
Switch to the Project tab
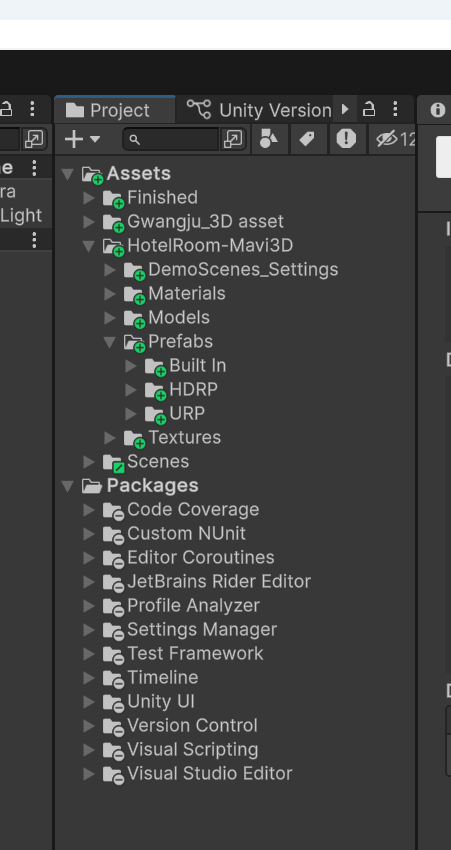[115, 110]
